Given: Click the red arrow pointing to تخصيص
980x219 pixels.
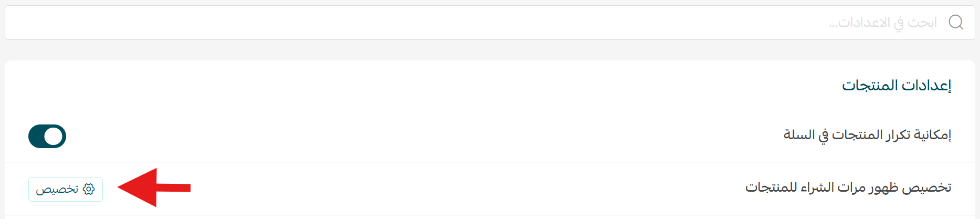Looking at the screenshot, I should click(x=154, y=187).
